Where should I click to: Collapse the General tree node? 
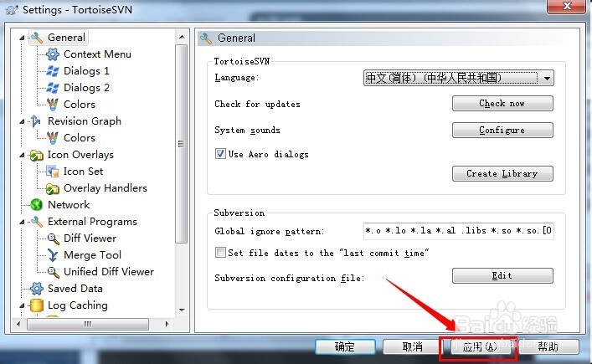(23, 38)
